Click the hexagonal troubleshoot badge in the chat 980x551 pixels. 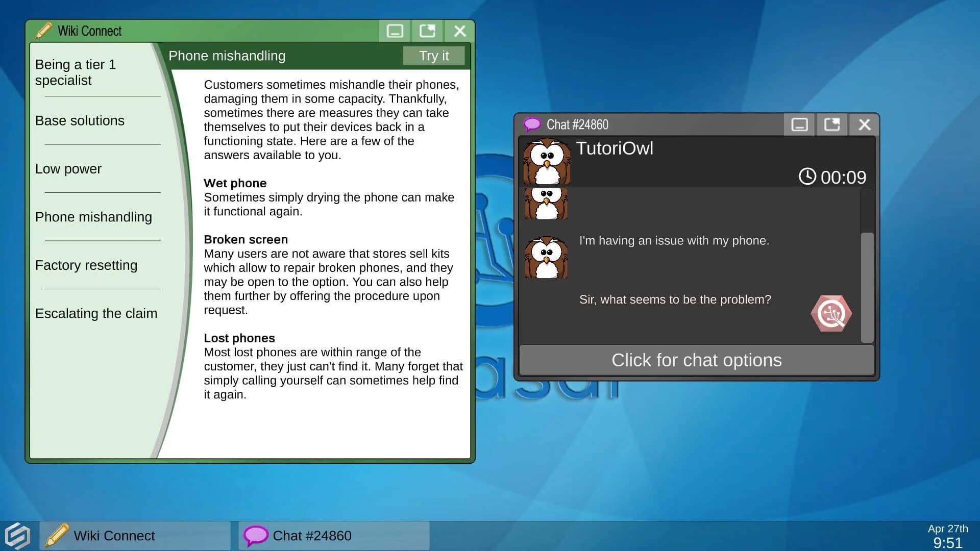pos(831,313)
